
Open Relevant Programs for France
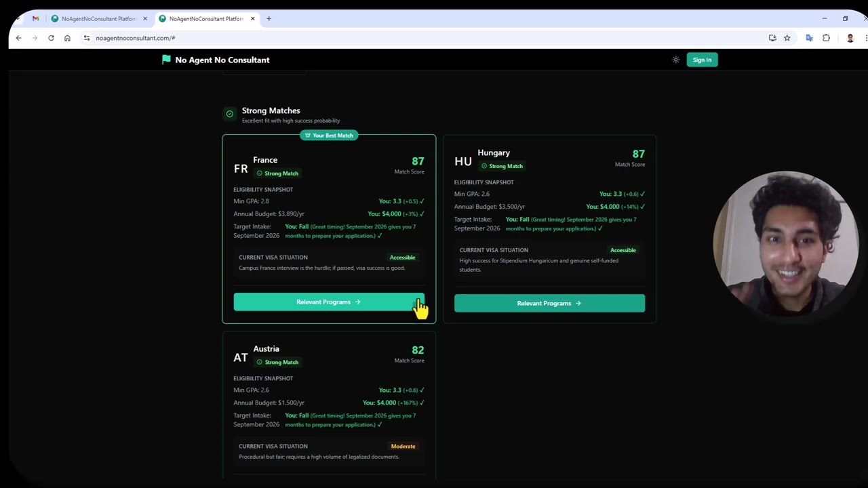[329, 302]
